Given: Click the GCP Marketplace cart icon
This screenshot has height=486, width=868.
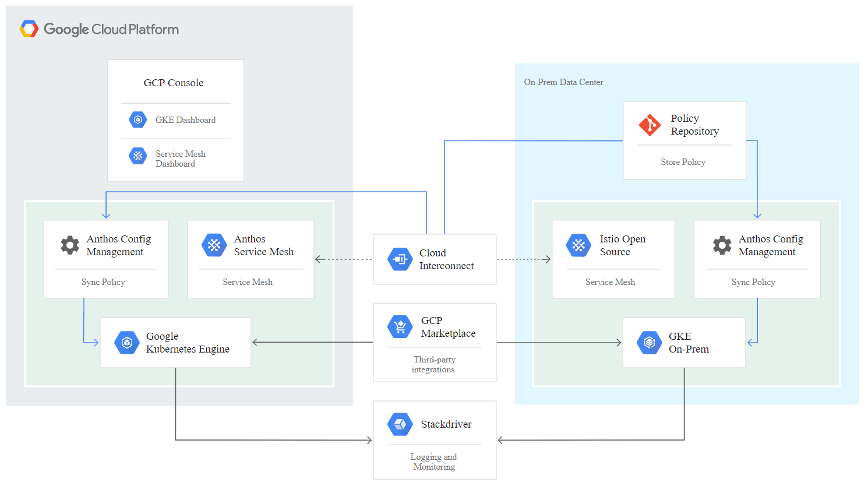Looking at the screenshot, I should 400,327.
